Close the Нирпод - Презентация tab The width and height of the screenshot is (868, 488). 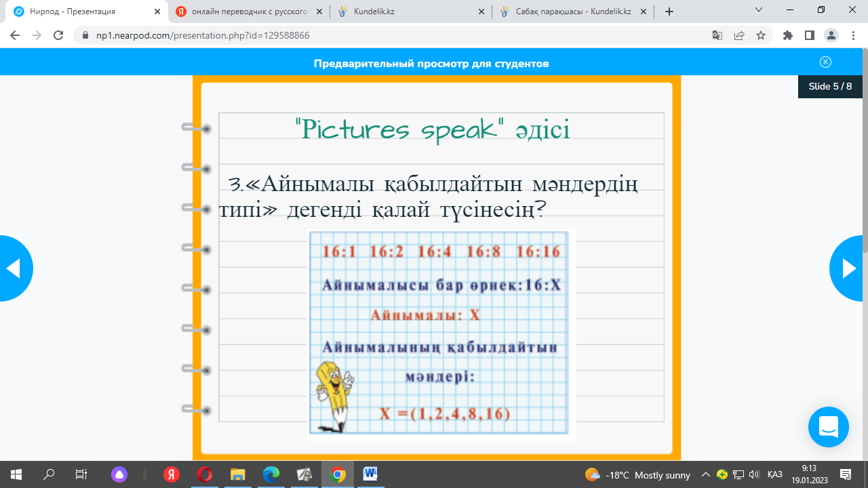157,12
